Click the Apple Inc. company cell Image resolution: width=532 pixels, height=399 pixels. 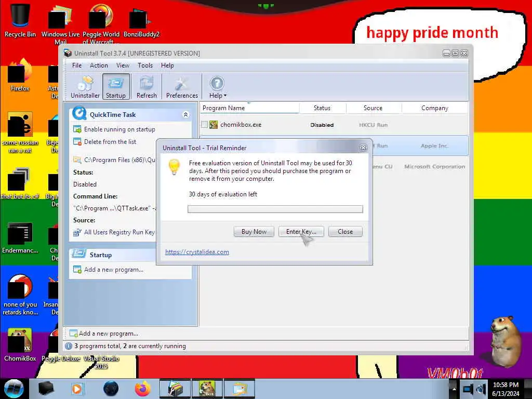coord(434,146)
